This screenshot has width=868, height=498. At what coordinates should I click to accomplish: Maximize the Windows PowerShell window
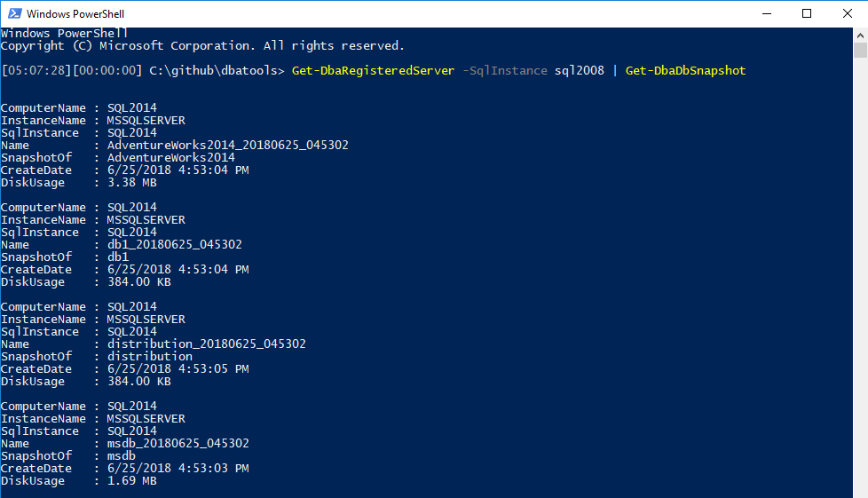[807, 13]
